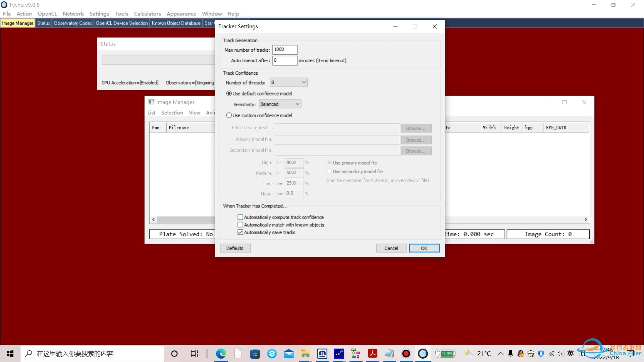Click Browse for secondary model file
This screenshot has width=644, height=362.
tap(415, 151)
